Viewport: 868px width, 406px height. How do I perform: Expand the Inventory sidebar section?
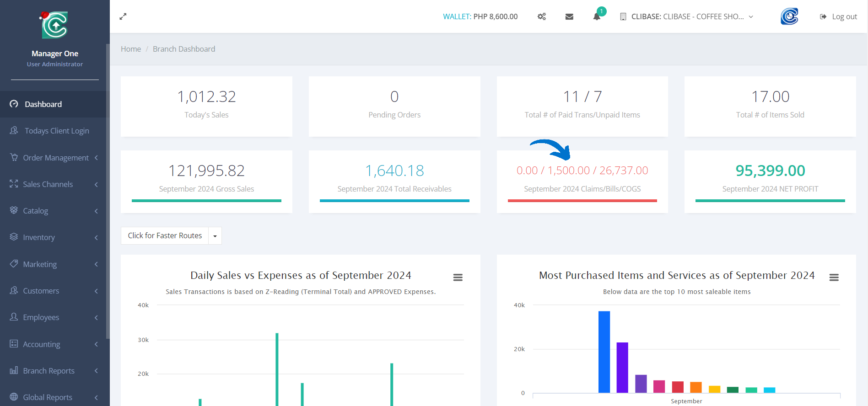point(55,237)
